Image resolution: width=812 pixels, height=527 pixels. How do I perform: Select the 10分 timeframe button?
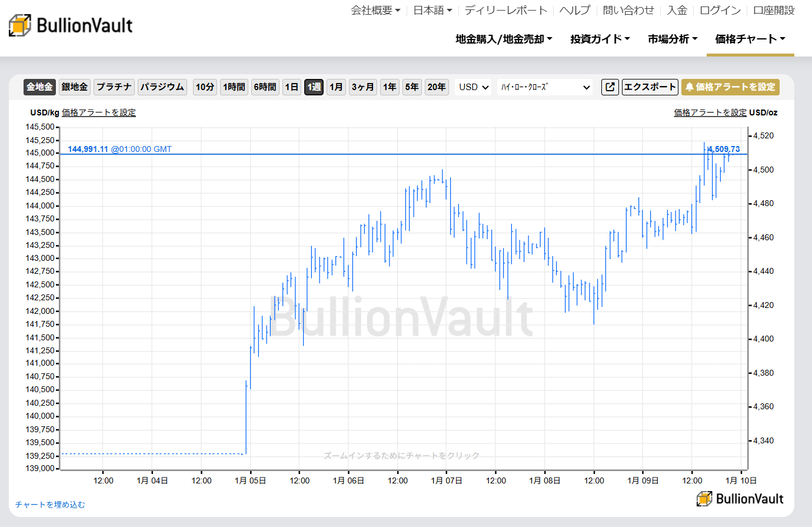pos(204,87)
